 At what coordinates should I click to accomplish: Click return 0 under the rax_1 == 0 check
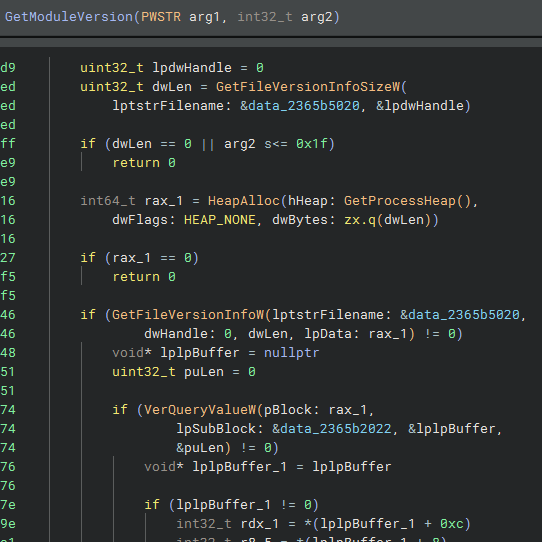tap(144, 277)
